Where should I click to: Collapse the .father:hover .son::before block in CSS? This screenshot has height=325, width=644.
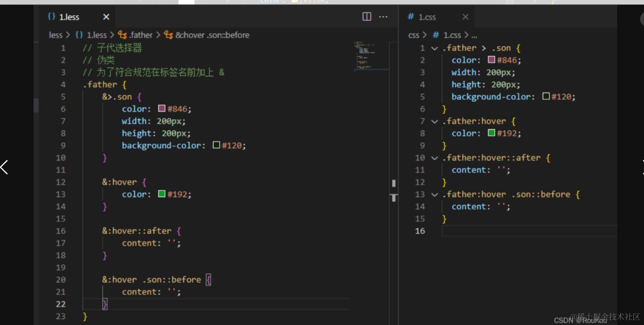click(435, 195)
